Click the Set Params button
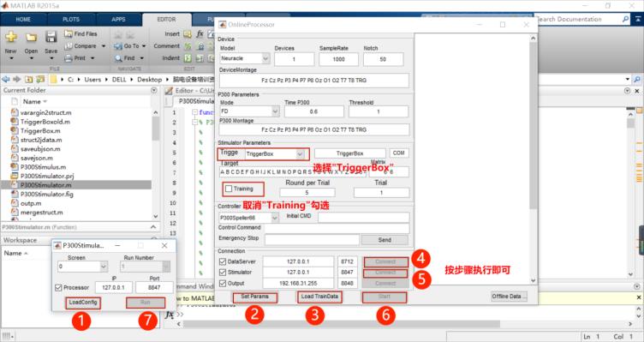Image resolution: width=644 pixels, height=342 pixels. pyautogui.click(x=254, y=297)
